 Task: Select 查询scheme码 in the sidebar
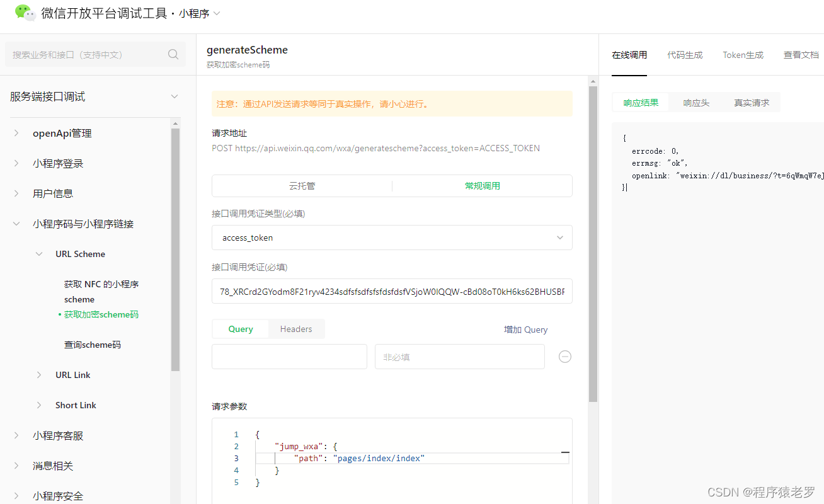91,345
